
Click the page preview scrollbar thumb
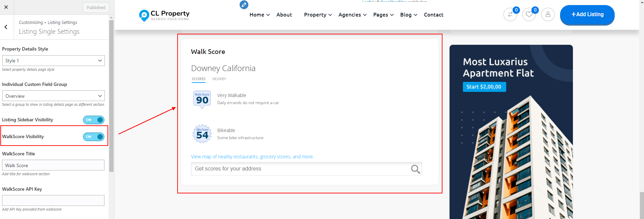(642, 206)
